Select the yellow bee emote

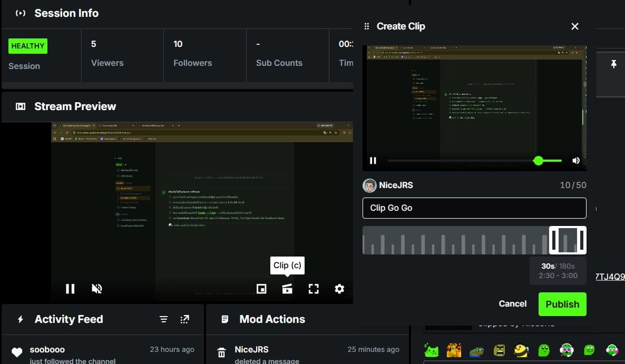[x=521, y=350]
